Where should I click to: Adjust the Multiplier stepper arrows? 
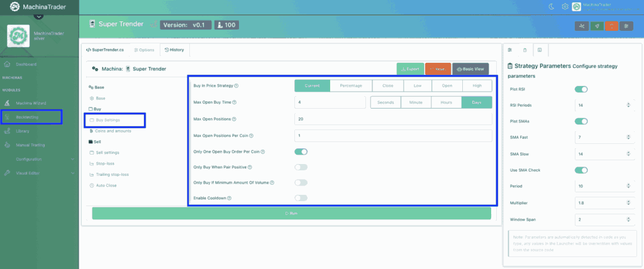pos(628,203)
